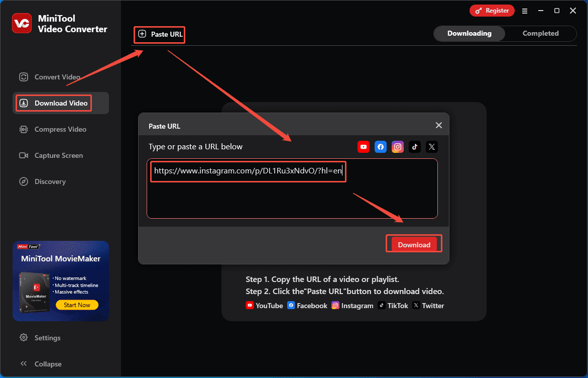Minimize the MiniTool window
The width and height of the screenshot is (588, 378).
pyautogui.click(x=541, y=11)
